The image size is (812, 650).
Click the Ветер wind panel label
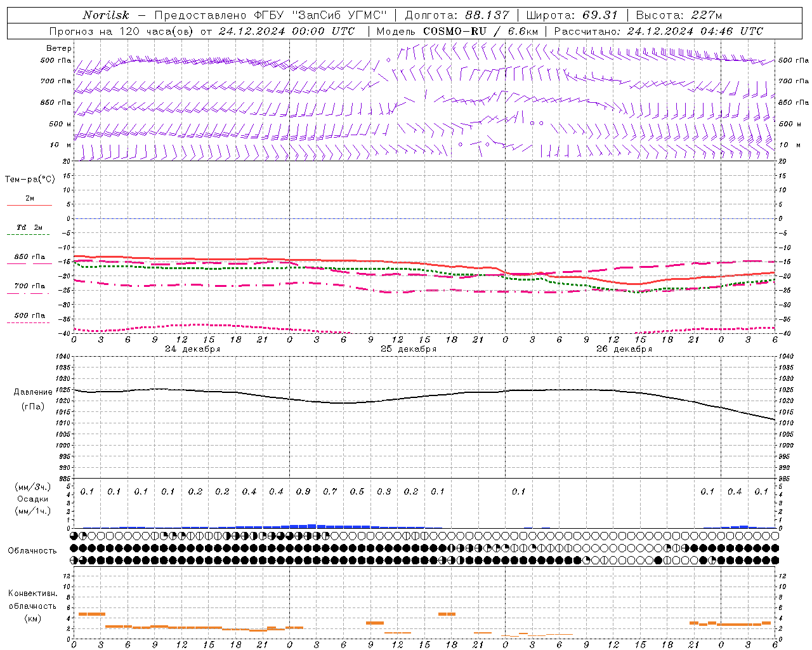click(58, 48)
